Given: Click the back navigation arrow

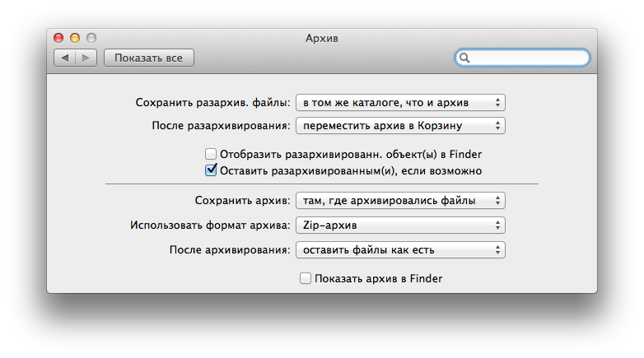Looking at the screenshot, I should pyautogui.click(x=65, y=58).
